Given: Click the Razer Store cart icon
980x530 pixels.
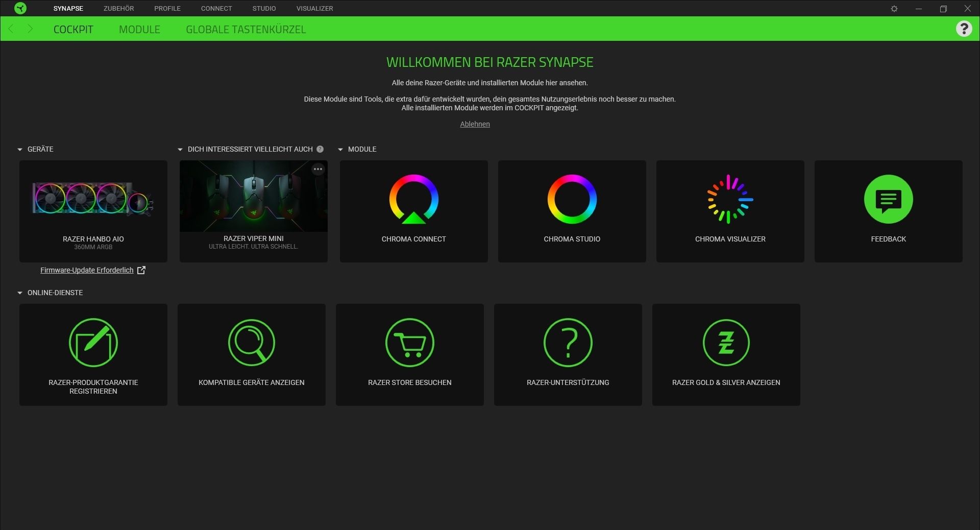Looking at the screenshot, I should click(x=410, y=343).
